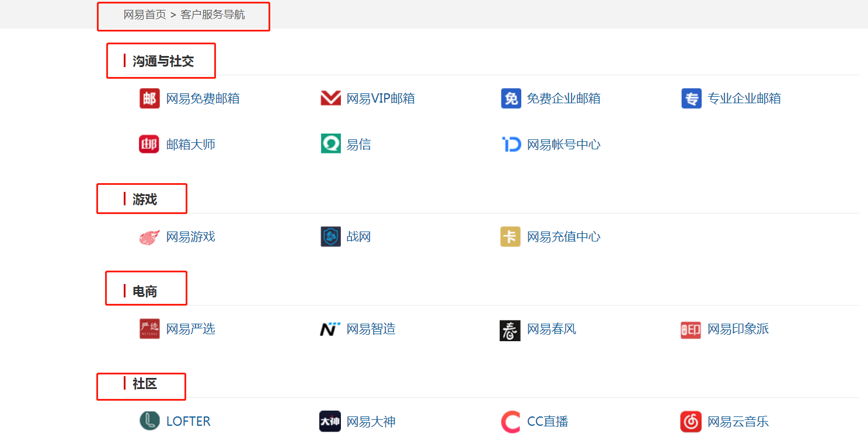Select the 电商 section heading
This screenshot has width=868, height=445.
tap(145, 292)
